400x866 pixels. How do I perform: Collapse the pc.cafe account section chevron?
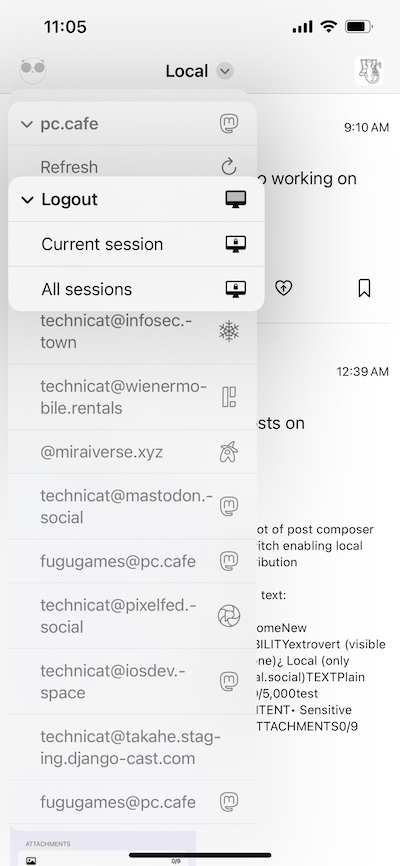click(27, 124)
